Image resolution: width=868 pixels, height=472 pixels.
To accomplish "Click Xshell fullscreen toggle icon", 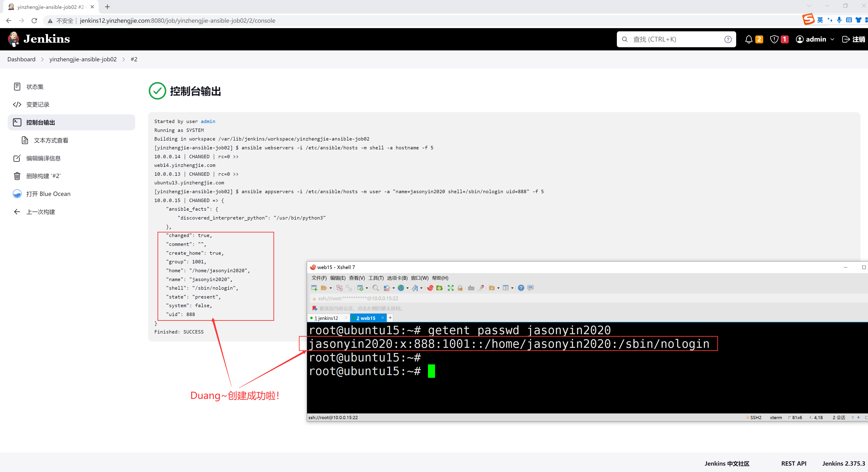I will tap(450, 288).
